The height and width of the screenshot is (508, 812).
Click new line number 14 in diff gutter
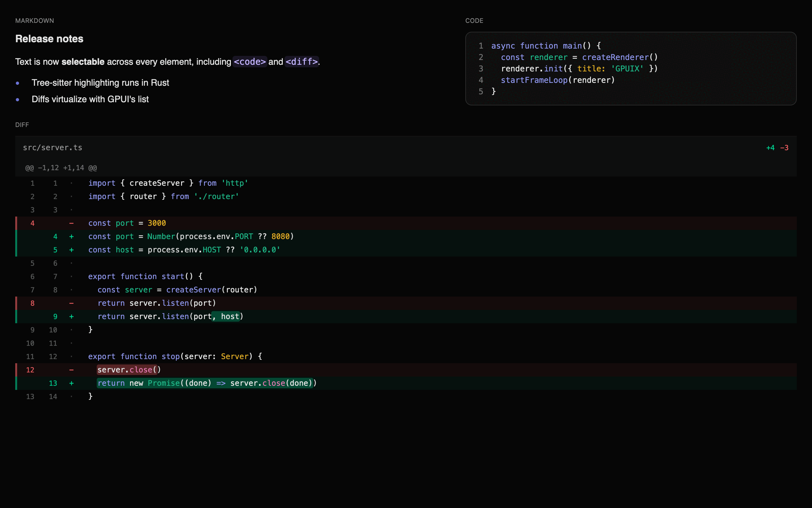53,397
